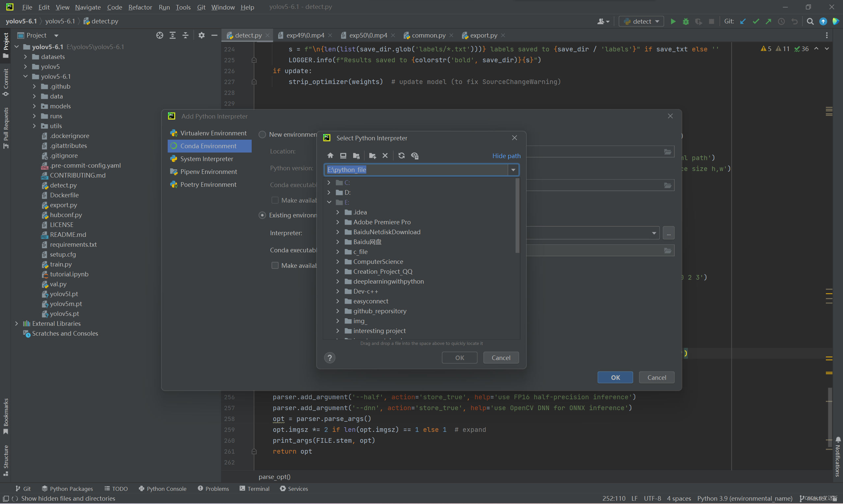Image resolution: width=843 pixels, height=504 pixels.
Task: Click the path input field
Action: pyautogui.click(x=416, y=170)
